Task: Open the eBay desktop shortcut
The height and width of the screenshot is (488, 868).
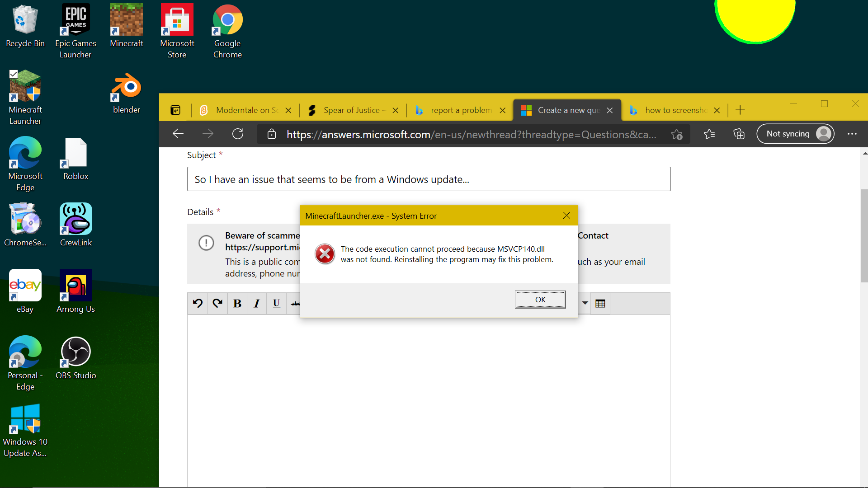Action: pos(25,291)
